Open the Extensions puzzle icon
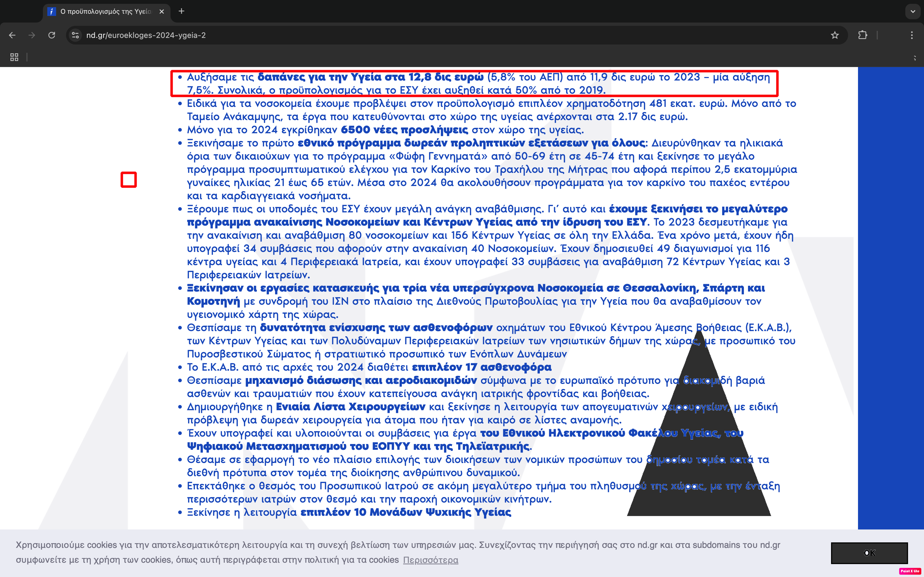Image resolution: width=924 pixels, height=577 pixels. coord(862,35)
